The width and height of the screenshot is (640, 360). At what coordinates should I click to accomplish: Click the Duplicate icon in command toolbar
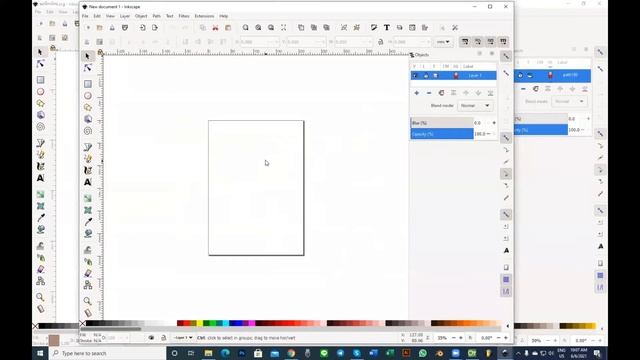tap(301, 28)
